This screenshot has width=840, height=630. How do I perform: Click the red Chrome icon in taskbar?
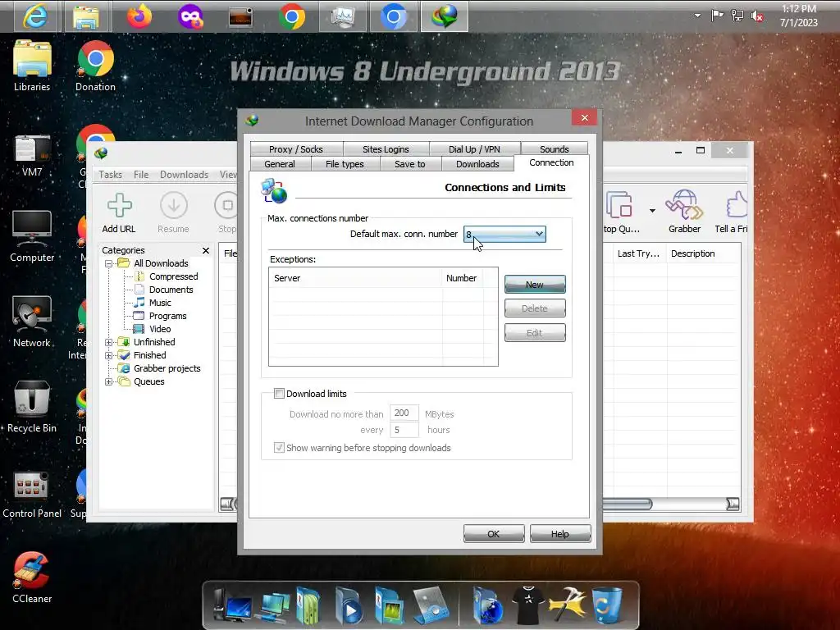click(292, 17)
